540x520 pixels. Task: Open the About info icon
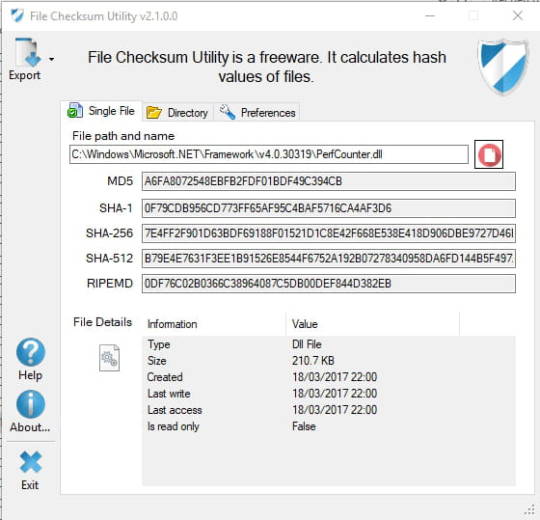pyautogui.click(x=31, y=404)
